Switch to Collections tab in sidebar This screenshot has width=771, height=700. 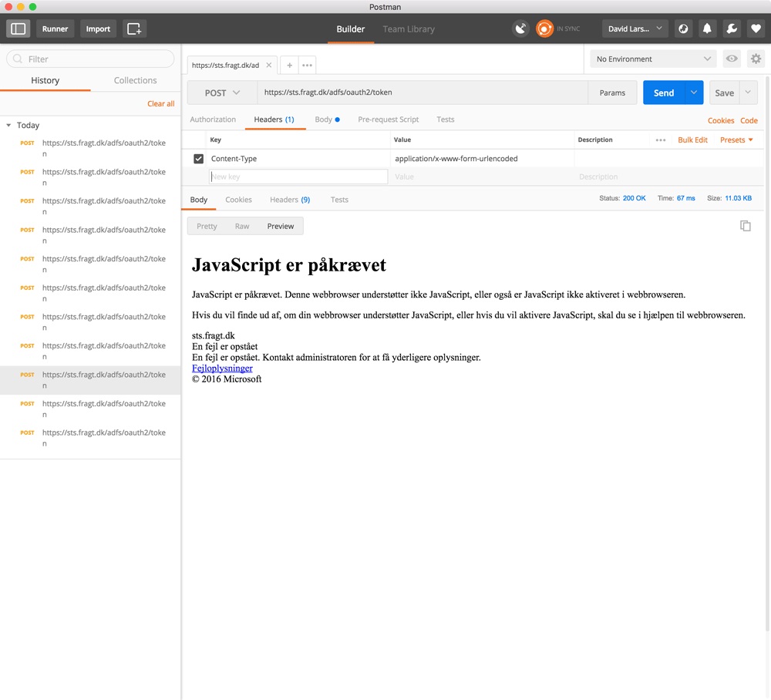pyautogui.click(x=135, y=80)
